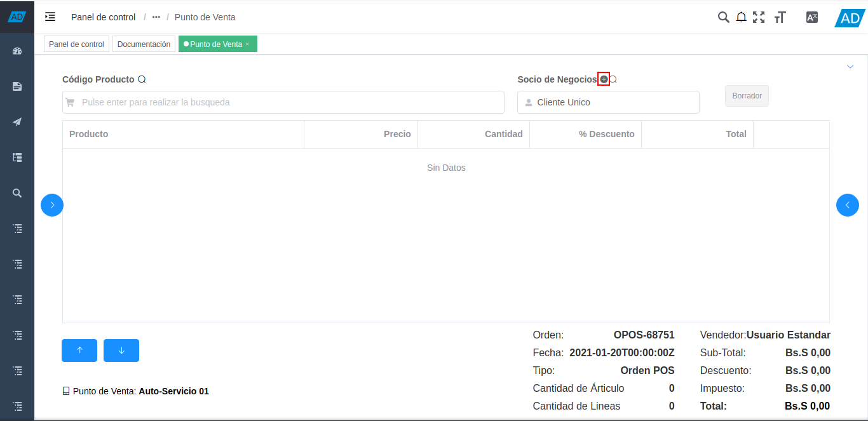Click Punto de Venta breadcrumb text
868x421 pixels.
point(205,17)
